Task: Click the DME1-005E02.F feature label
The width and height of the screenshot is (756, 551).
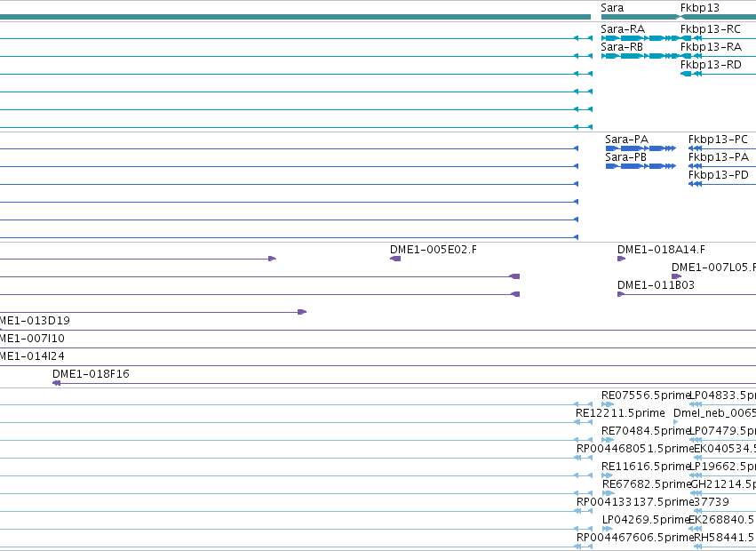Action: pos(433,250)
